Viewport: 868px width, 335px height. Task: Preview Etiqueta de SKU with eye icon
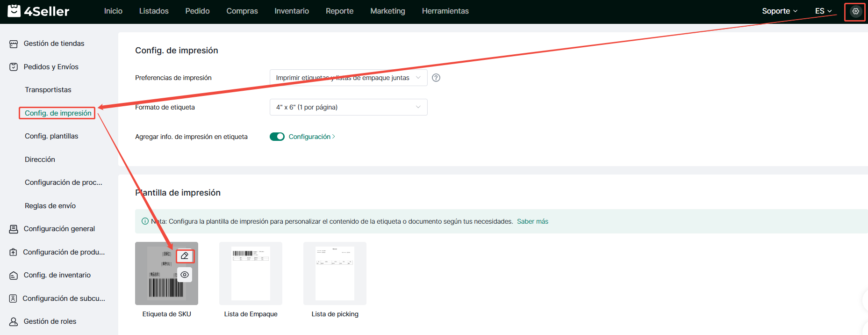pyautogui.click(x=185, y=275)
